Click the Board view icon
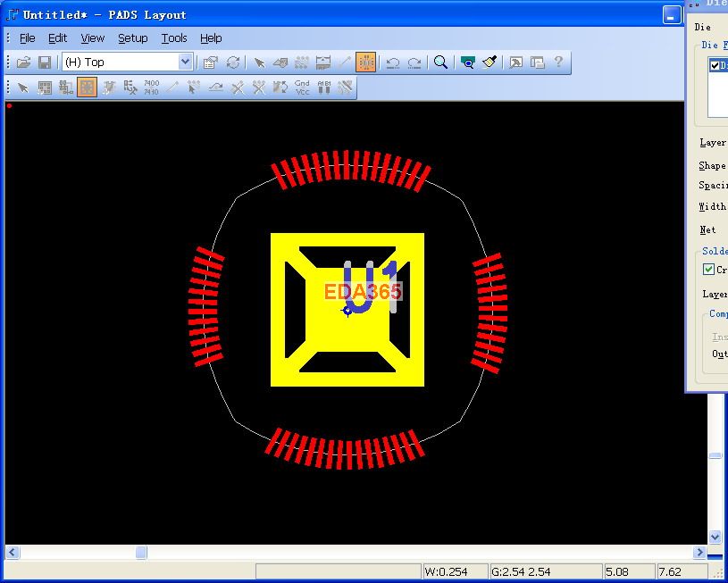728x583 pixels. (467, 62)
